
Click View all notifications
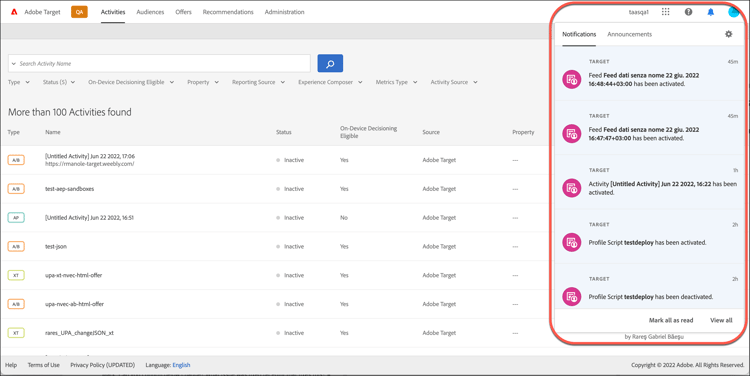click(x=721, y=320)
